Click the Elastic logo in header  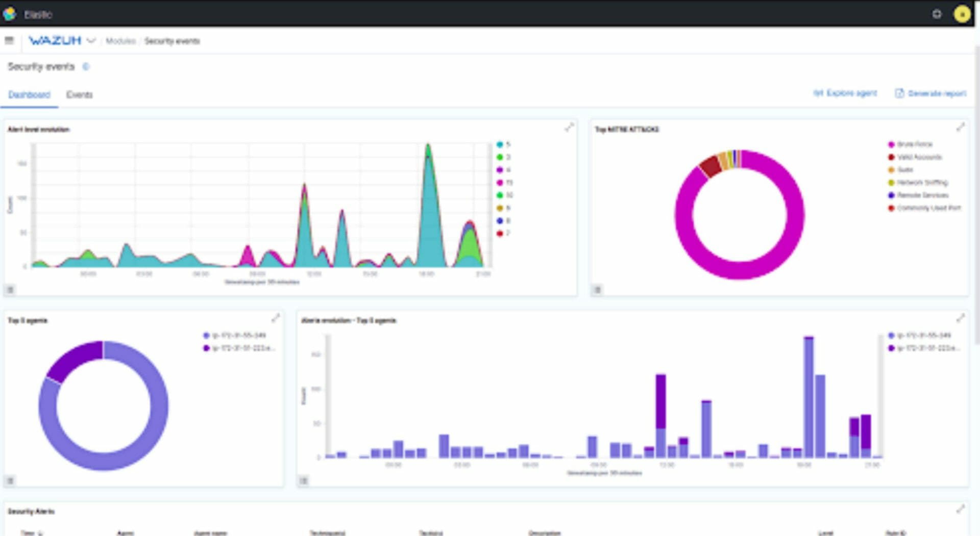[10, 14]
